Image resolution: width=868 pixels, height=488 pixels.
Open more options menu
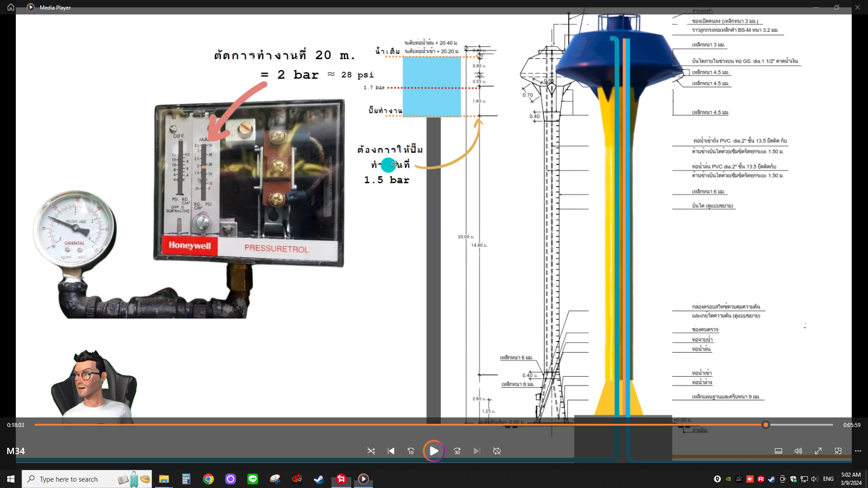click(858, 451)
